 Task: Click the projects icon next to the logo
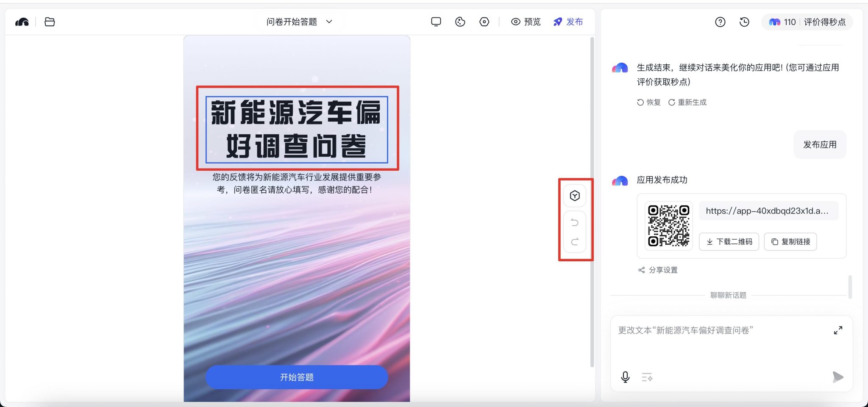pos(50,22)
